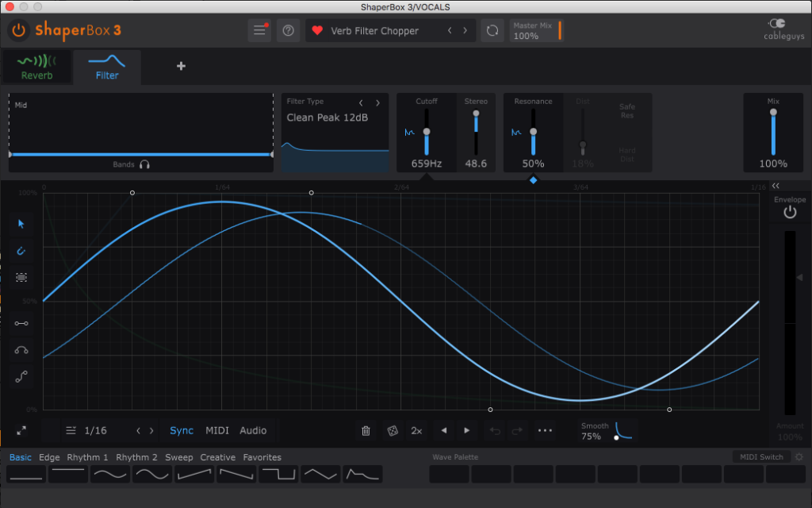
Task: Select the sine wave preset thumbnail
Action: pyautogui.click(x=110, y=475)
